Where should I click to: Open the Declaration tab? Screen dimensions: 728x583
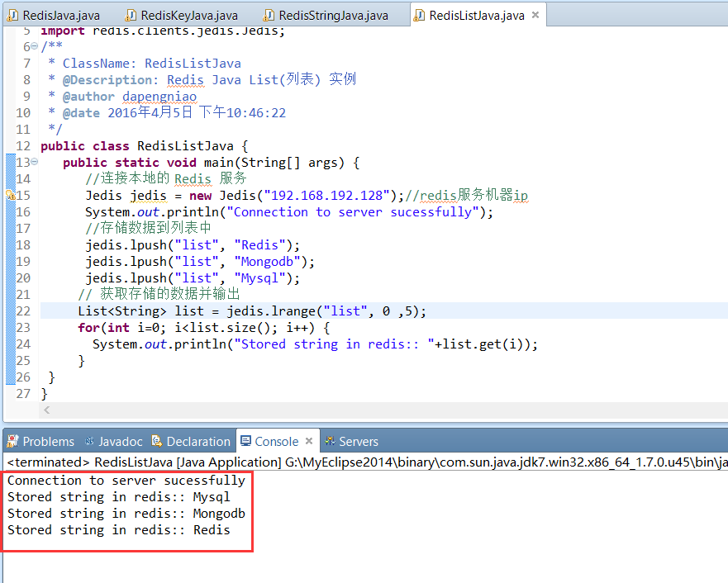(197, 442)
